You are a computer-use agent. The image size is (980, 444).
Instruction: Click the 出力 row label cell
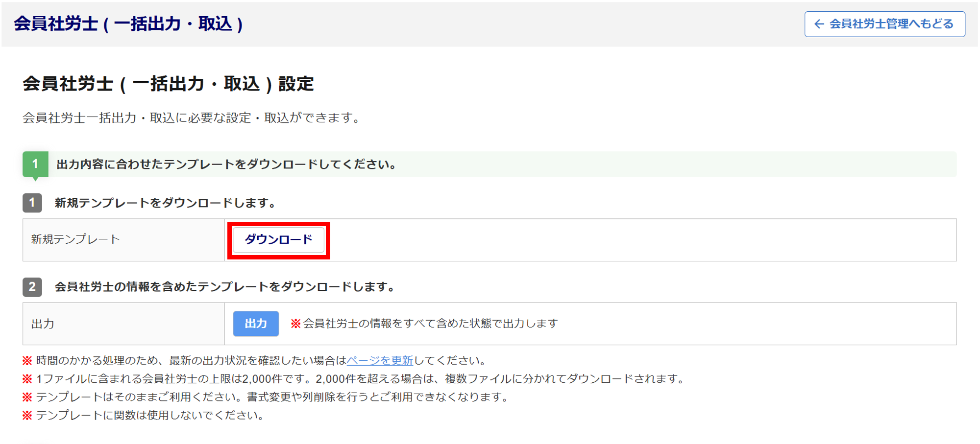[x=123, y=324]
